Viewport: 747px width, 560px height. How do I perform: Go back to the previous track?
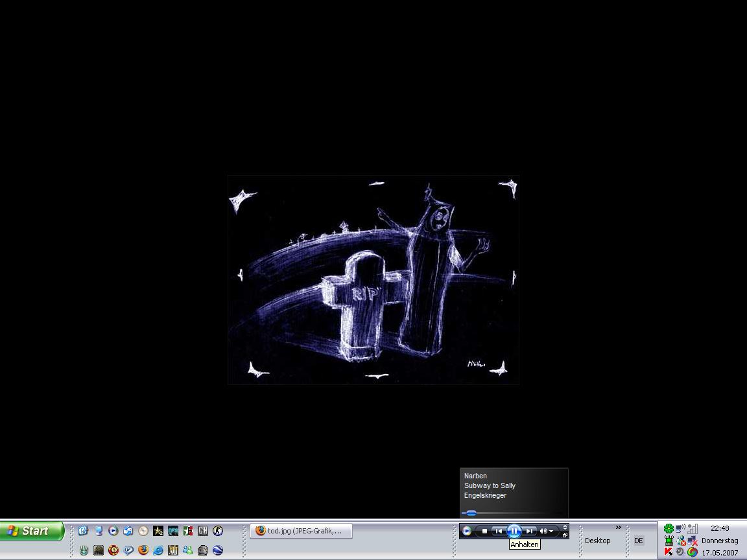[498, 531]
